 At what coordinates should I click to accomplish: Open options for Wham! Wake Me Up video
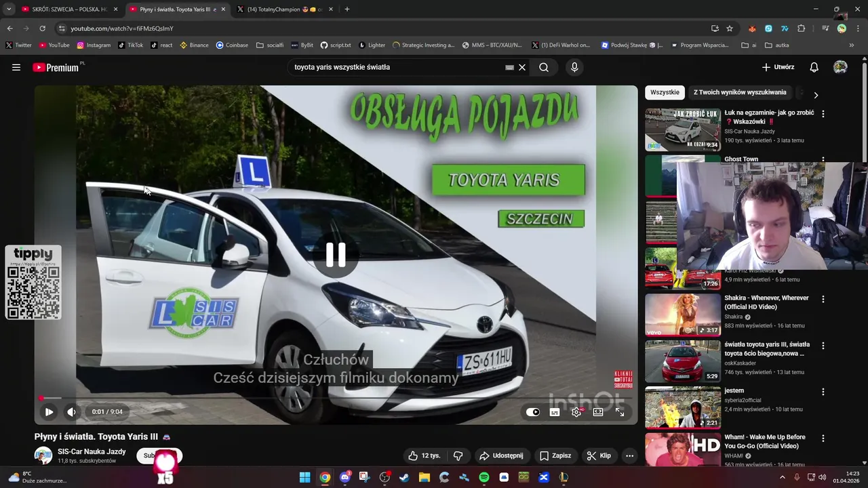tap(823, 438)
